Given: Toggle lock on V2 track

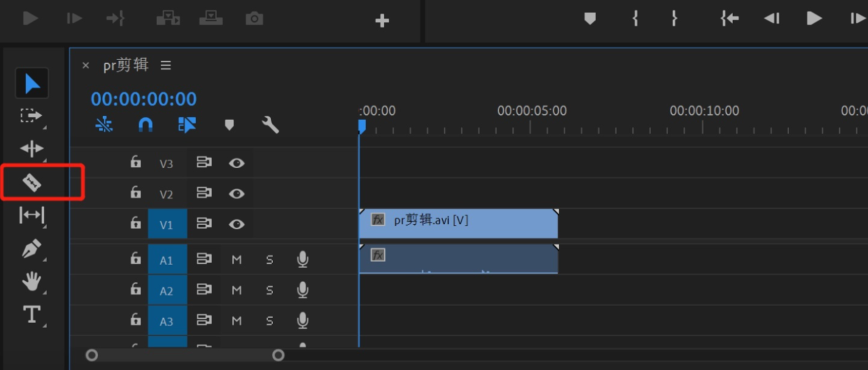Looking at the screenshot, I should click(x=136, y=192).
